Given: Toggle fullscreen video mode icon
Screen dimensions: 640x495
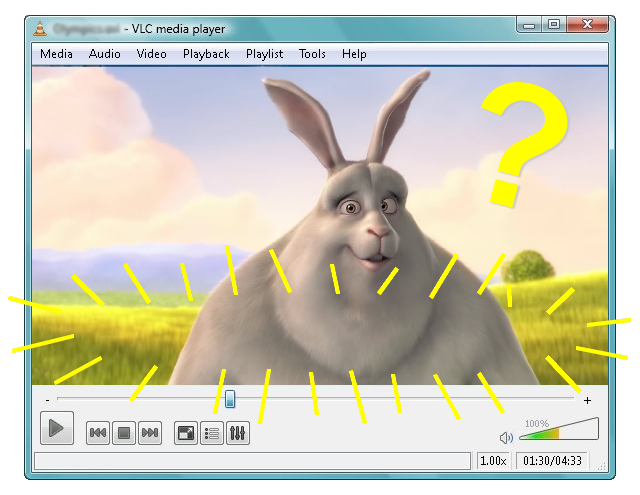Looking at the screenshot, I should pyautogui.click(x=186, y=433).
